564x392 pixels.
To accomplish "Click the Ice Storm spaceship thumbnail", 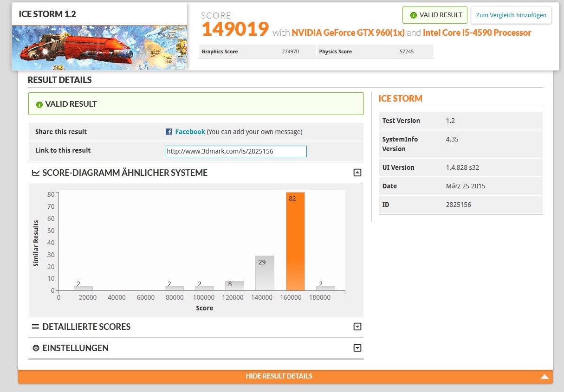I will coord(100,47).
